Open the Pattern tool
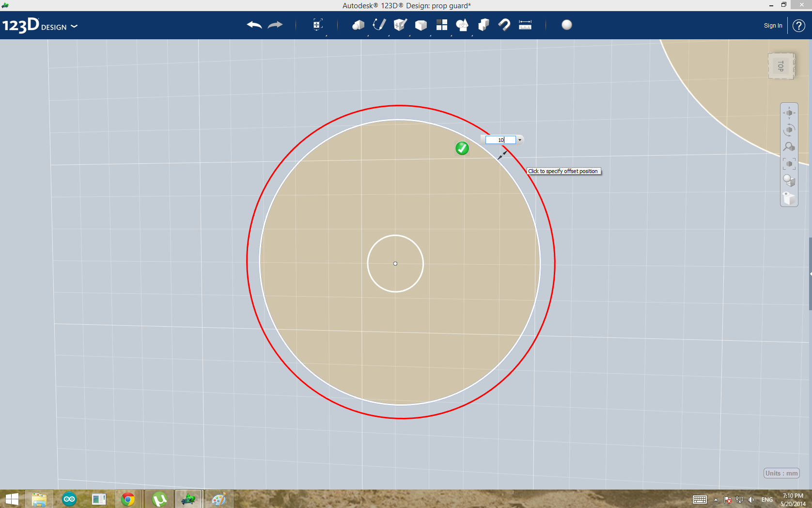The height and width of the screenshot is (508, 812). 442,25
